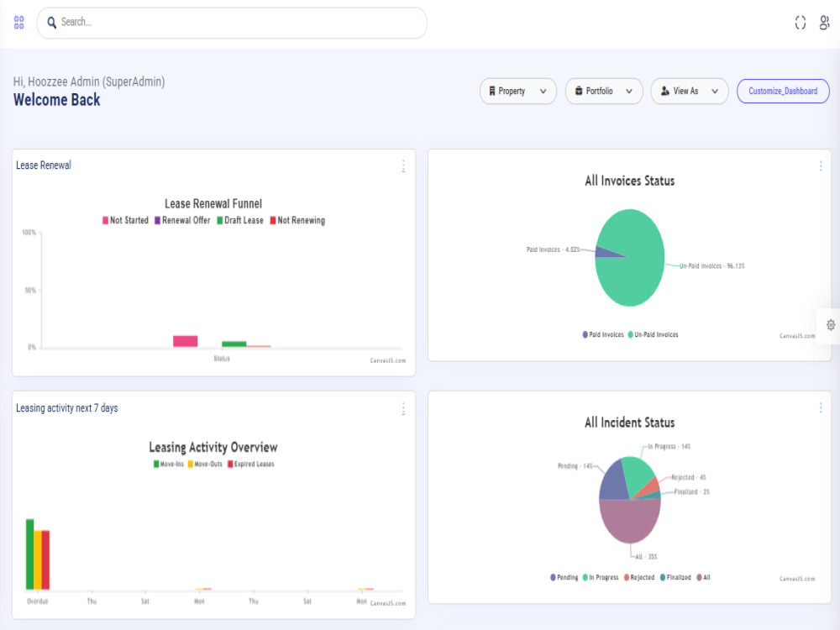Toggle Finalized legend in incident chart
The image size is (840, 630).
coord(675,577)
